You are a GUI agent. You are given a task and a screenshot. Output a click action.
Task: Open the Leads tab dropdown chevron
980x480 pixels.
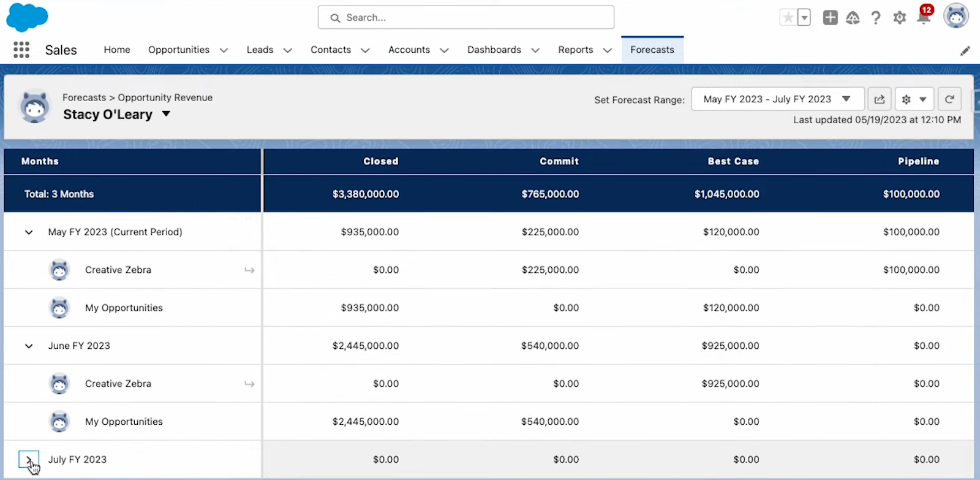pyautogui.click(x=287, y=50)
